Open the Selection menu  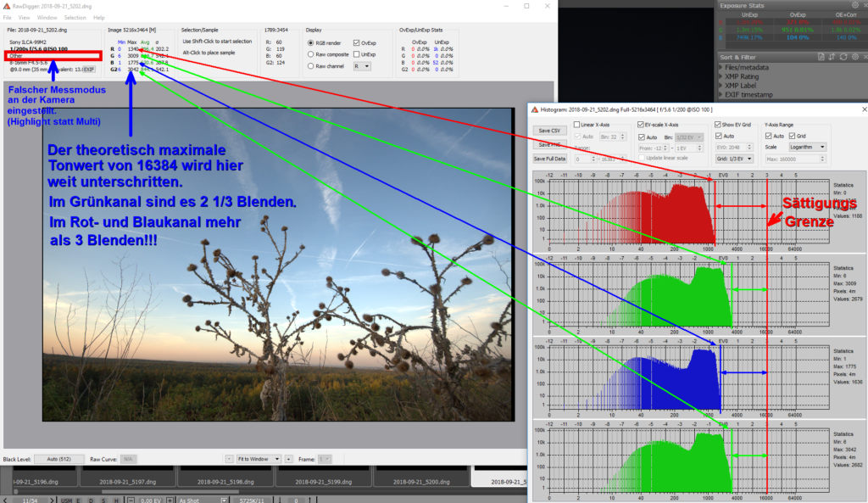pos(75,17)
